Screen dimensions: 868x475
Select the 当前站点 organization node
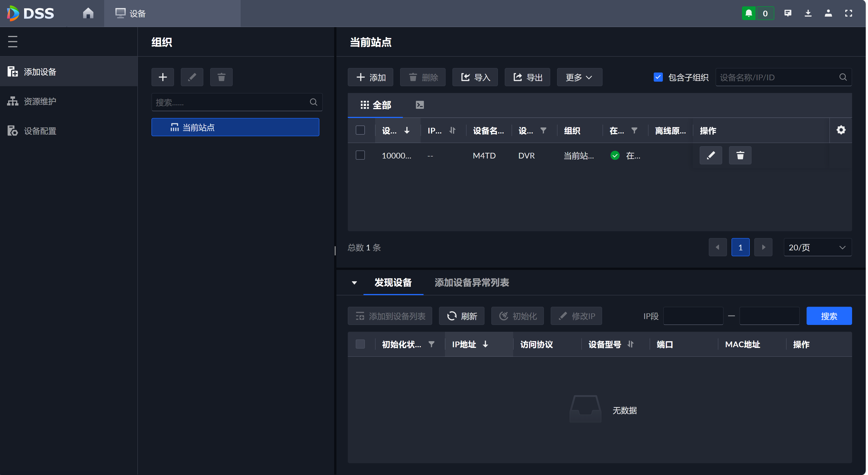click(235, 127)
